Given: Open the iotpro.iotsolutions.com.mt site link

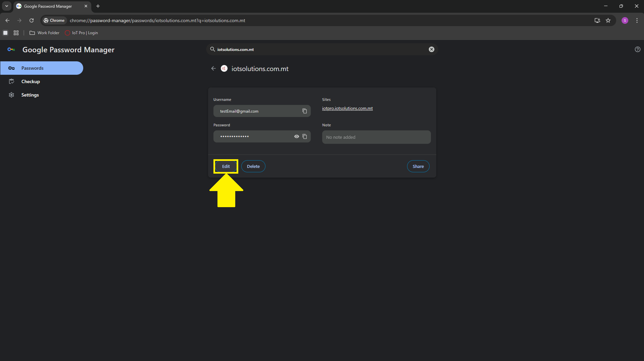Looking at the screenshot, I should pyautogui.click(x=347, y=108).
